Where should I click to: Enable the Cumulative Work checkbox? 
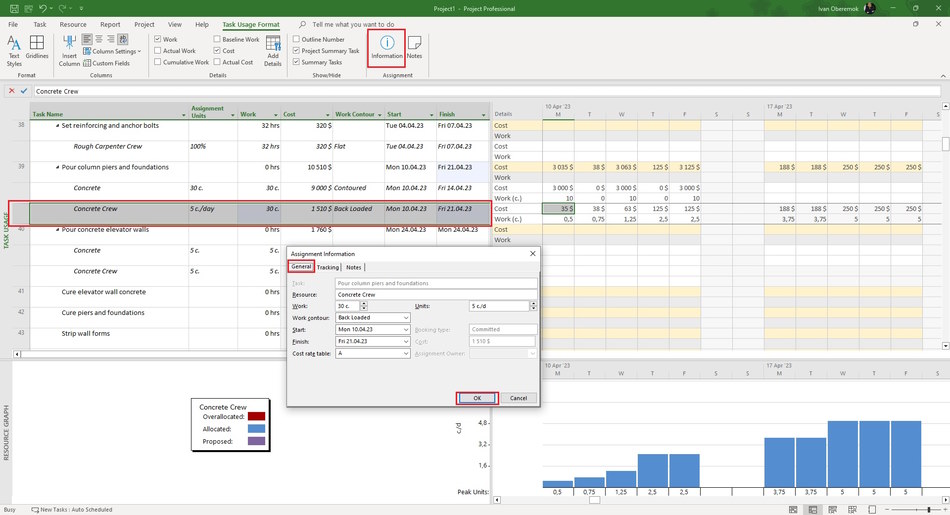(x=158, y=62)
